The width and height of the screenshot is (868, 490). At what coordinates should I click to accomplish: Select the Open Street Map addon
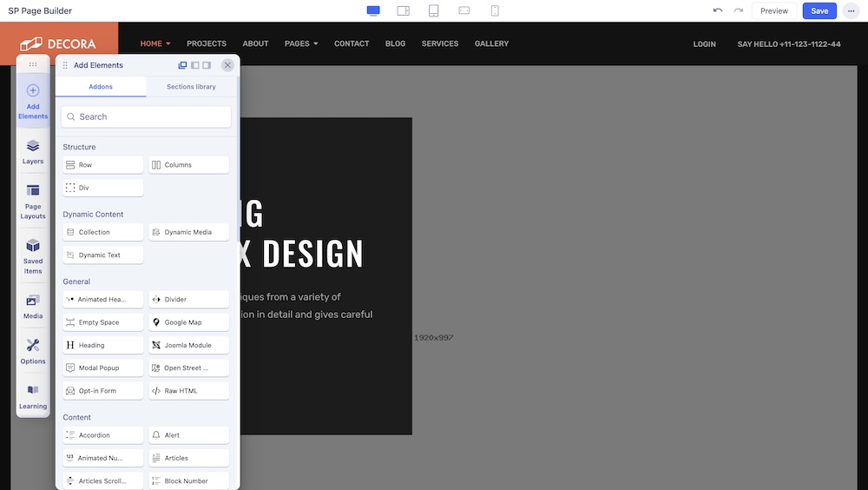[188, 367]
